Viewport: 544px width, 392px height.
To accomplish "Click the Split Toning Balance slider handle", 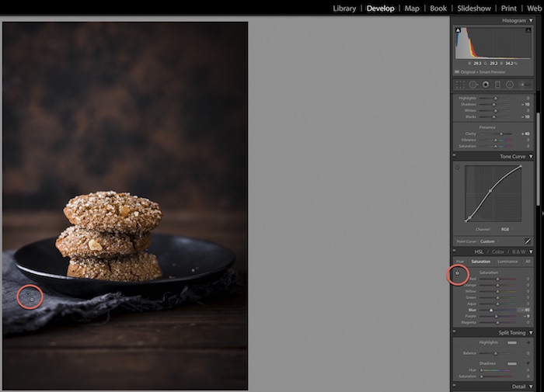I will tap(496, 353).
